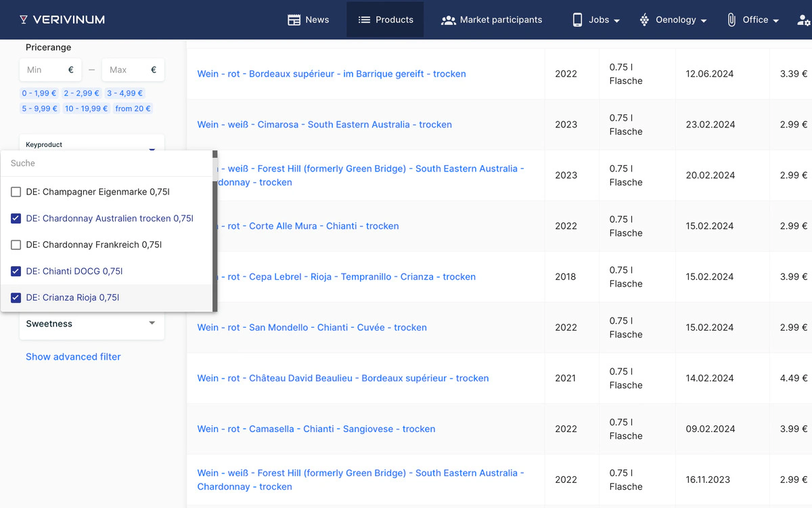Screen dimensions: 812x508
Task: Click the Products list icon
Action: [x=364, y=20]
